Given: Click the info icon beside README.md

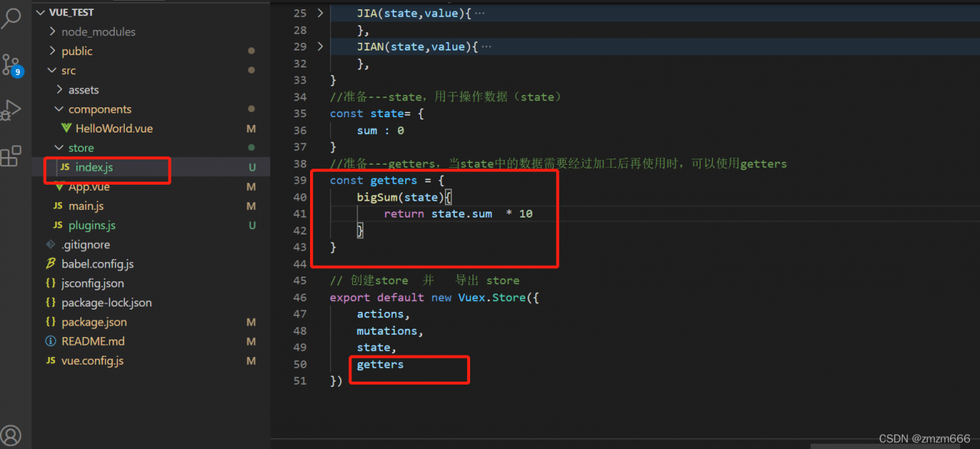Looking at the screenshot, I should tap(51, 341).
